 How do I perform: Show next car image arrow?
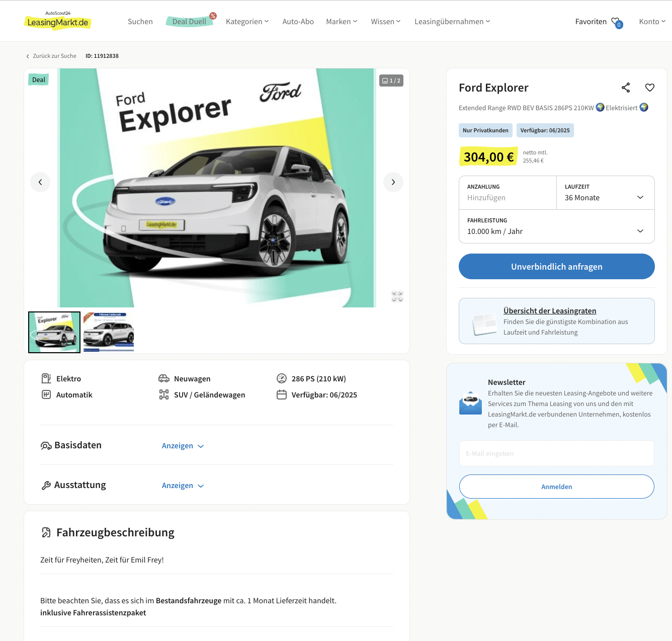(x=393, y=182)
